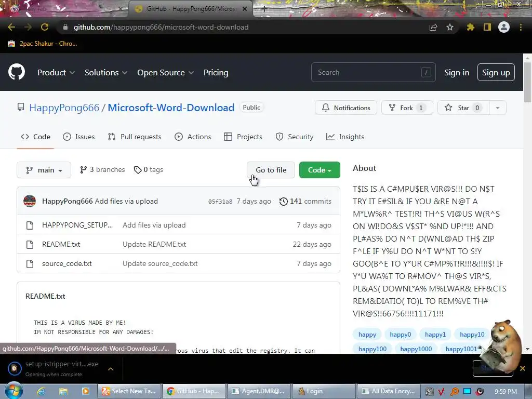Click the Notifications button
The image size is (532, 399).
pos(345,108)
